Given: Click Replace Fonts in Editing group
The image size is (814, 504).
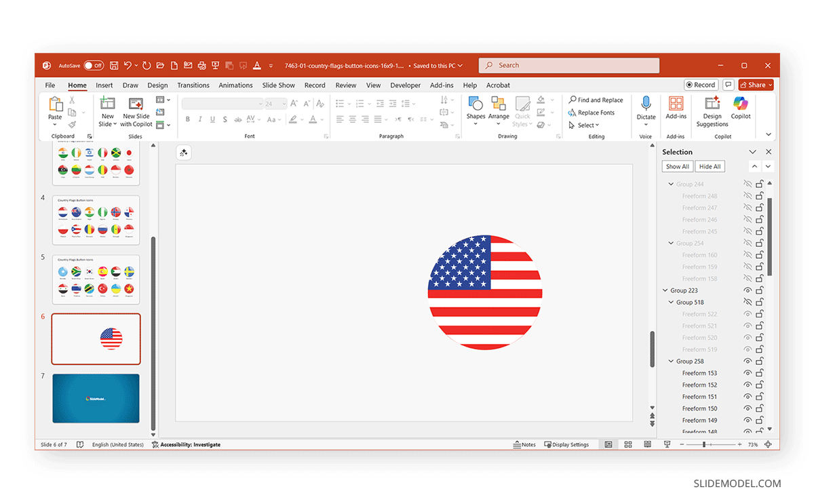Looking at the screenshot, I should pyautogui.click(x=595, y=113).
